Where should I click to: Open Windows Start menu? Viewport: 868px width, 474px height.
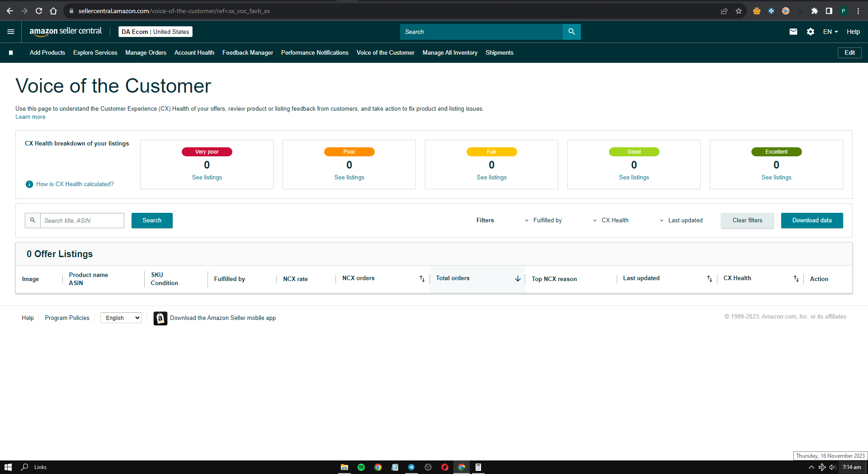(x=8, y=467)
